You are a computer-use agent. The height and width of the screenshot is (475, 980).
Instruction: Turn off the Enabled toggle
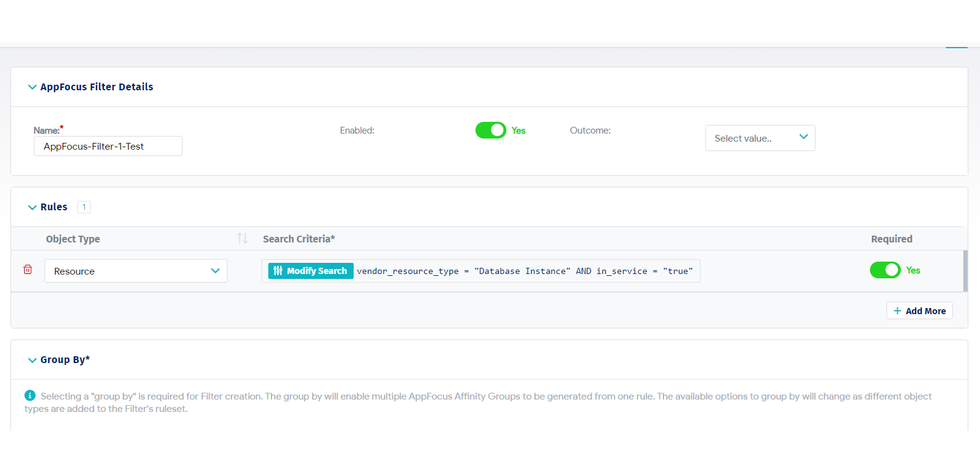(x=490, y=131)
